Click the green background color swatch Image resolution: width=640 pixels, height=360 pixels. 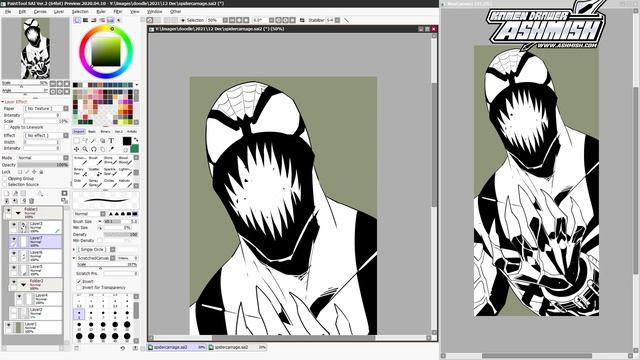(x=134, y=149)
